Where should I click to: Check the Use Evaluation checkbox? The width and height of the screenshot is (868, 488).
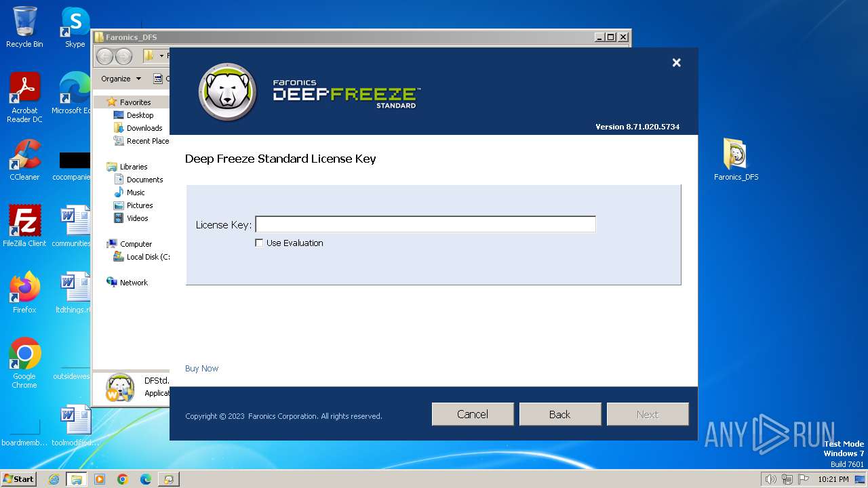[259, 243]
